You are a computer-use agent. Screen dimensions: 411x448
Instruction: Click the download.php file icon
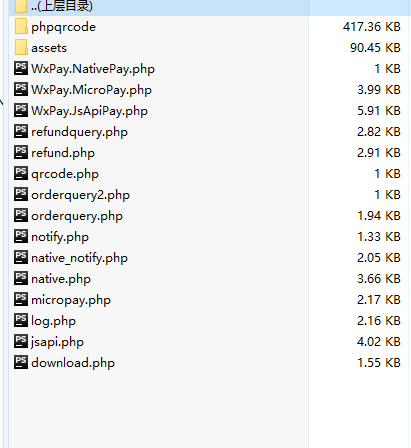coord(21,363)
